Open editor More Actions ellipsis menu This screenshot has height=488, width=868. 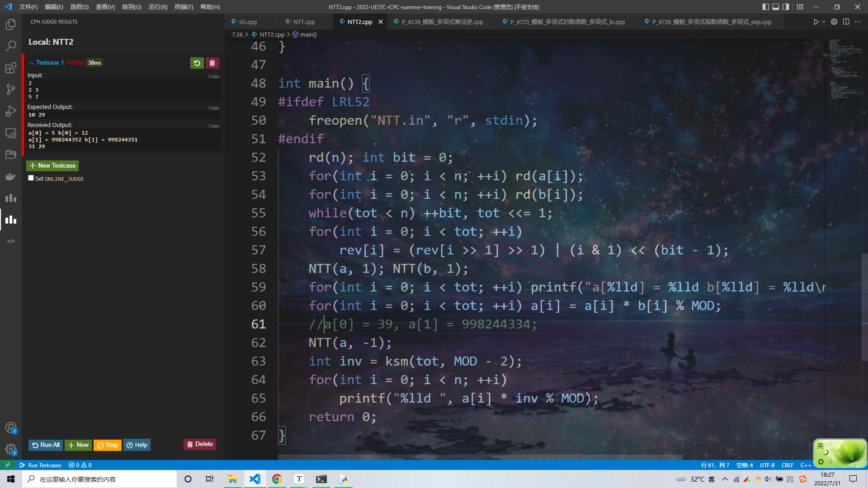tap(858, 22)
